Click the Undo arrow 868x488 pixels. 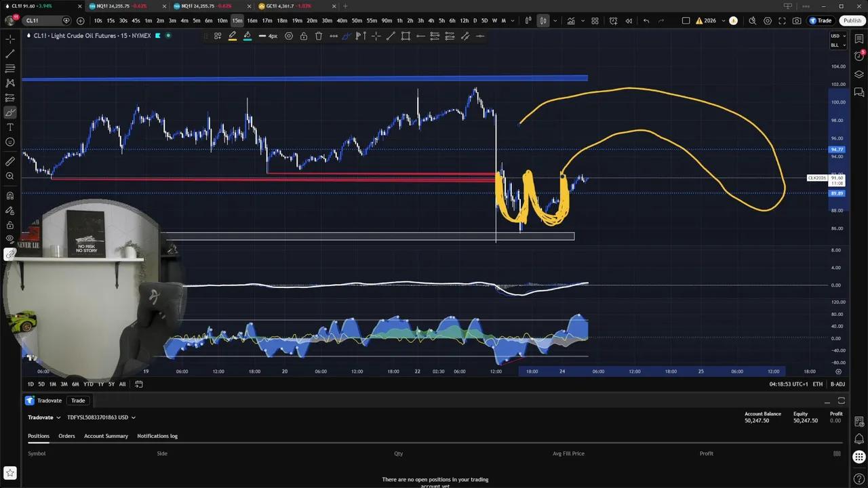pos(646,21)
